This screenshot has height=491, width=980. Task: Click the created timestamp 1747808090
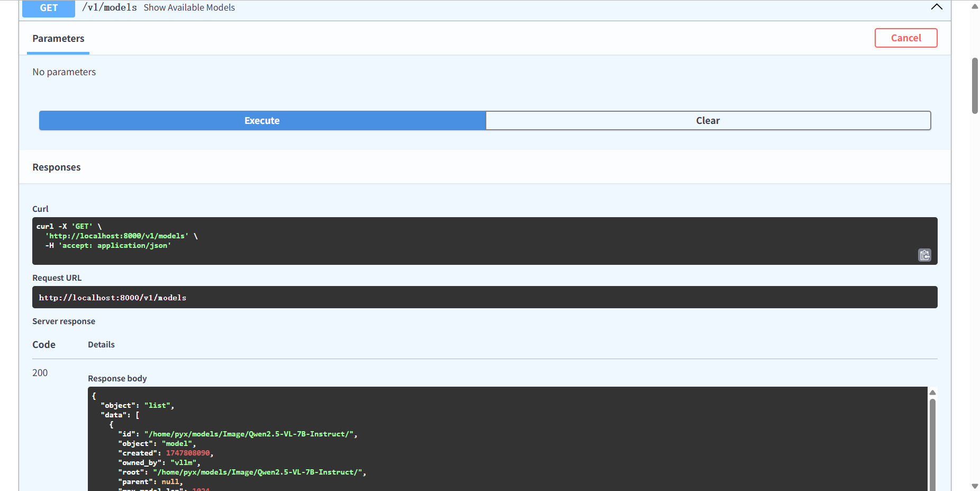(x=188, y=453)
